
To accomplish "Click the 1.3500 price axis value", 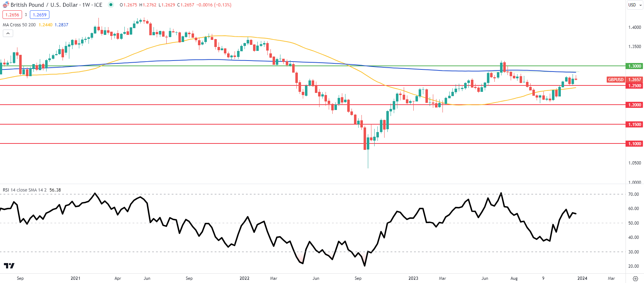I will click(635, 47).
